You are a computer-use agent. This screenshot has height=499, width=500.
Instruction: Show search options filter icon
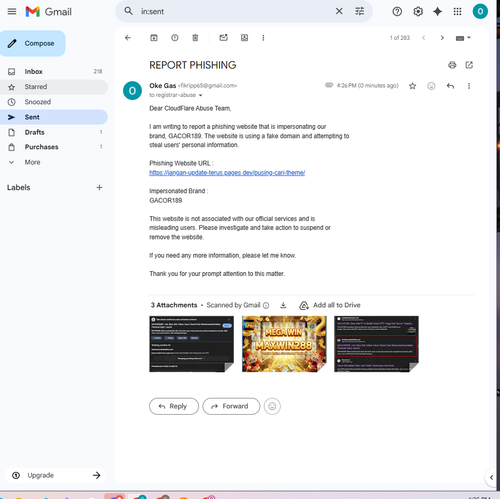[x=359, y=11]
